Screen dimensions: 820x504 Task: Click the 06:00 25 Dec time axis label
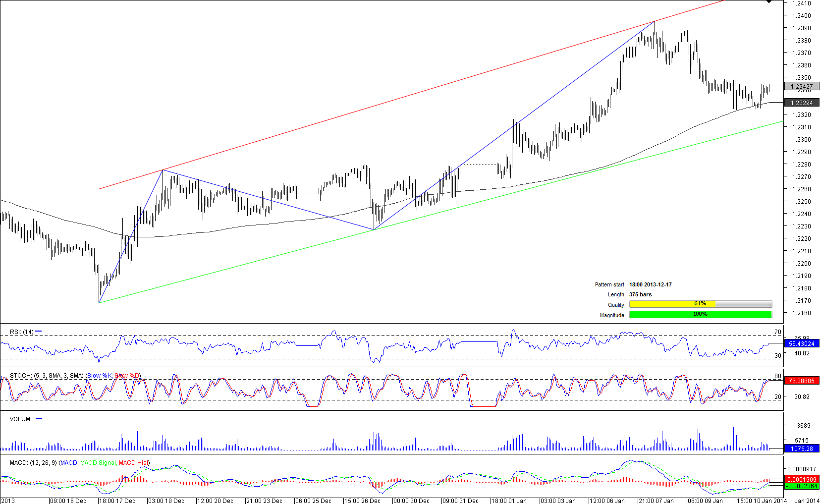313,501
